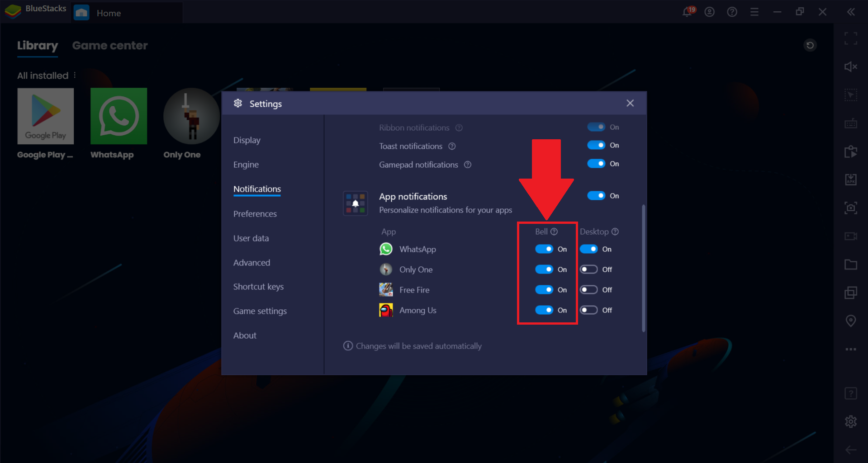This screenshot has height=463, width=868.
Task: Click the Ribbon notifications help icon
Action: pos(459,128)
